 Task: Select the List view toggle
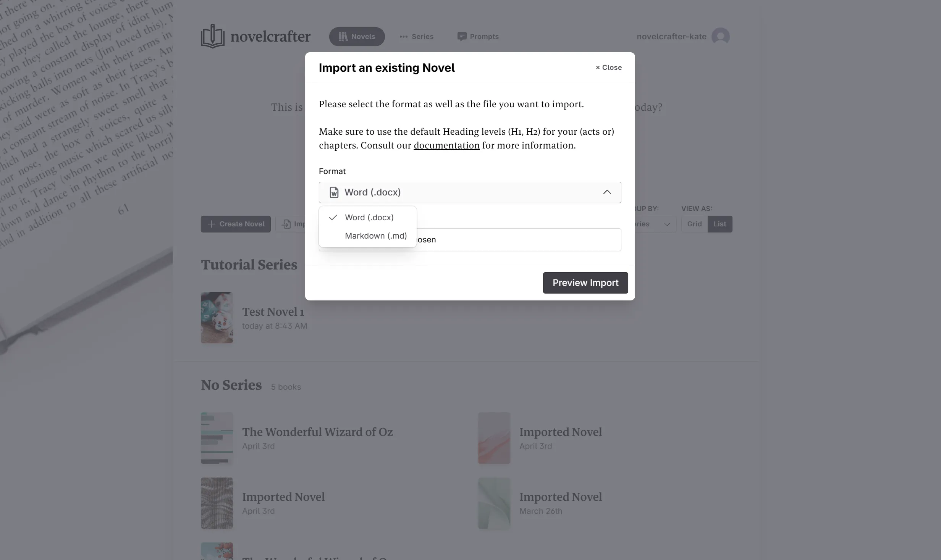point(719,224)
